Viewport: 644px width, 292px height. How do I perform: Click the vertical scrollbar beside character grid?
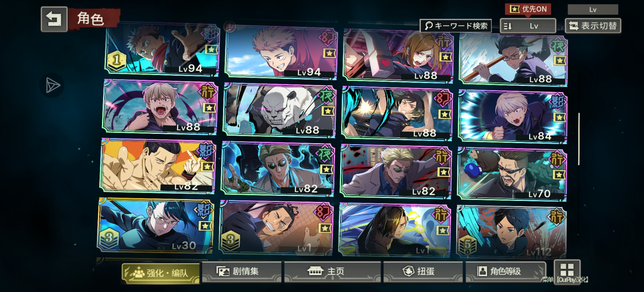coord(579,139)
